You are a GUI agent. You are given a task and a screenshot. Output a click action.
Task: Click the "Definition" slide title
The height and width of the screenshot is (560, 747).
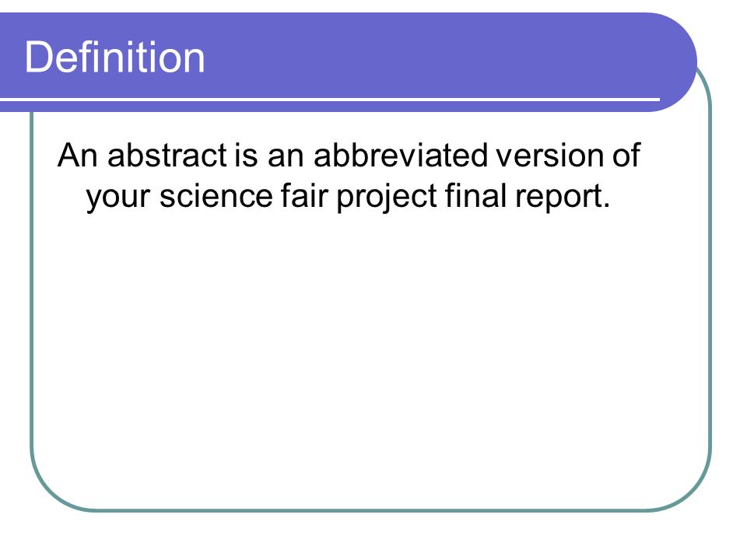[x=115, y=57]
